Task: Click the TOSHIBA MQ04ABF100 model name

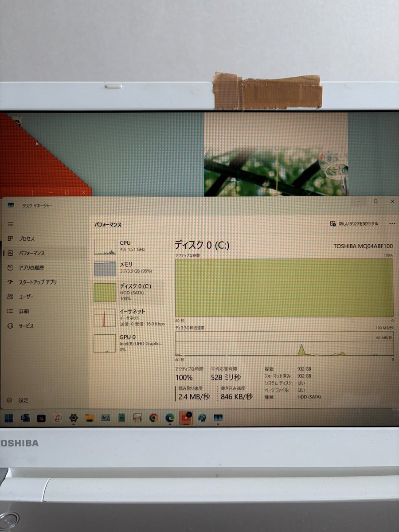Action: tap(363, 246)
